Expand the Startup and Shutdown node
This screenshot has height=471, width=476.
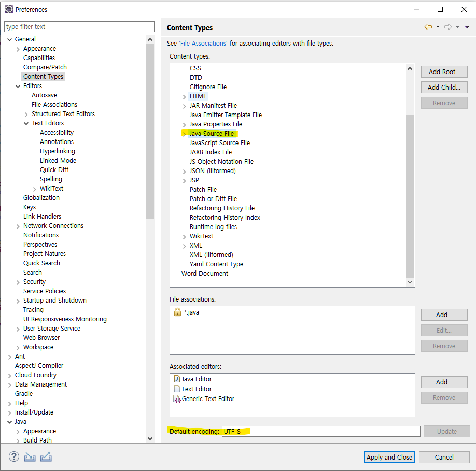coord(18,301)
